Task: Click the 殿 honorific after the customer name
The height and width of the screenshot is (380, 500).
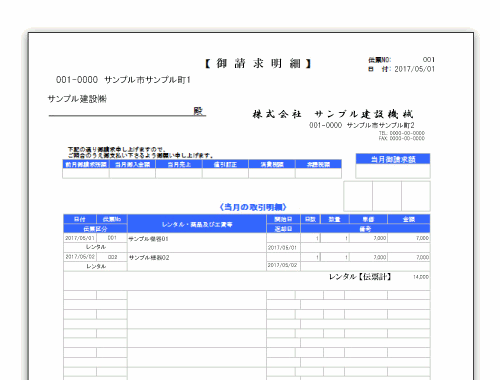Action: click(x=198, y=111)
